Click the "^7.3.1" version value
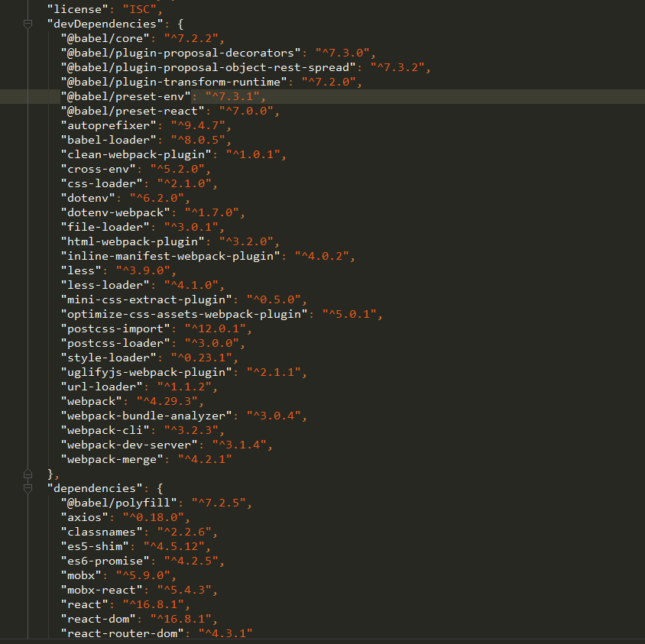The height and width of the screenshot is (644, 645). click(x=232, y=97)
